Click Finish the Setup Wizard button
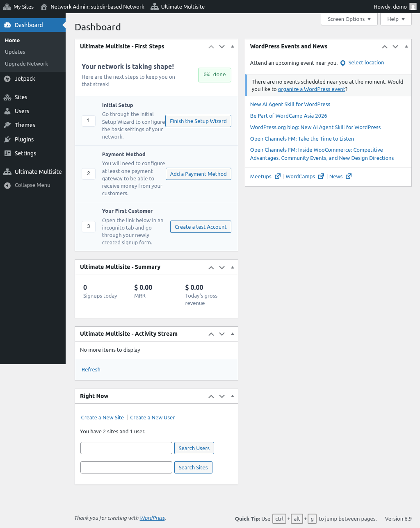The image size is (420, 528). tap(198, 121)
